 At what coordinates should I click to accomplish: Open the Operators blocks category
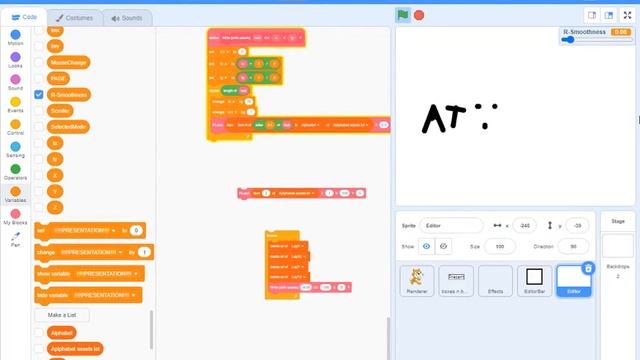coord(15,172)
